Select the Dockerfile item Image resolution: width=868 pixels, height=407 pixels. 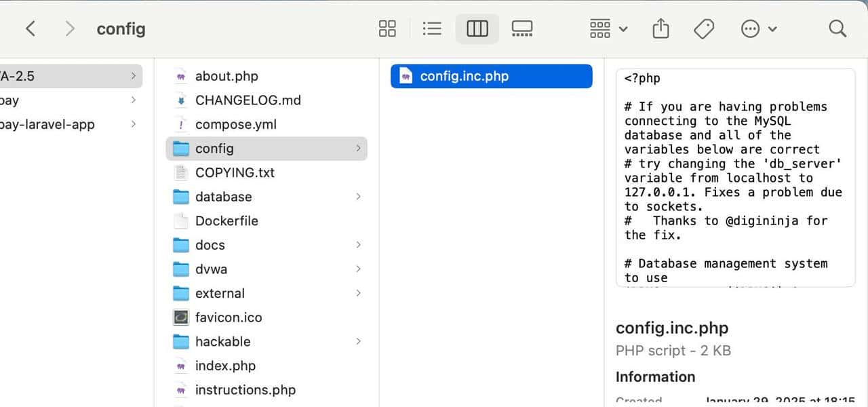(226, 220)
